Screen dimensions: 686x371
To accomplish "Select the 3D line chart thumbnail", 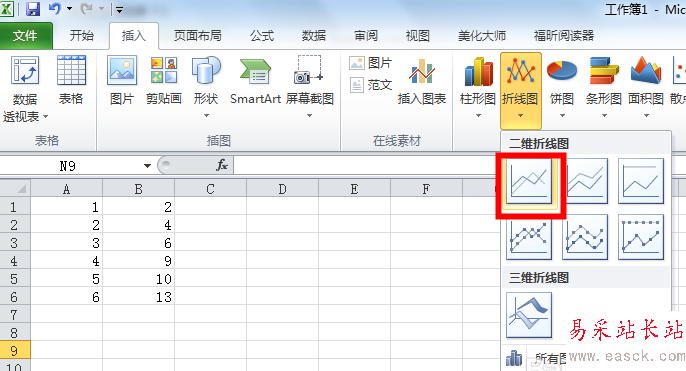I will 529,316.
